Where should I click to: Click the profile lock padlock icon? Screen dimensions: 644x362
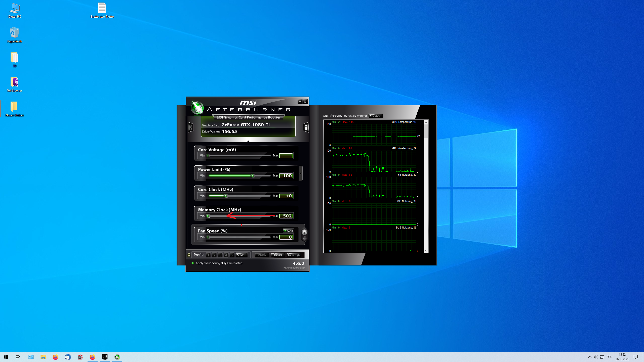189,255
